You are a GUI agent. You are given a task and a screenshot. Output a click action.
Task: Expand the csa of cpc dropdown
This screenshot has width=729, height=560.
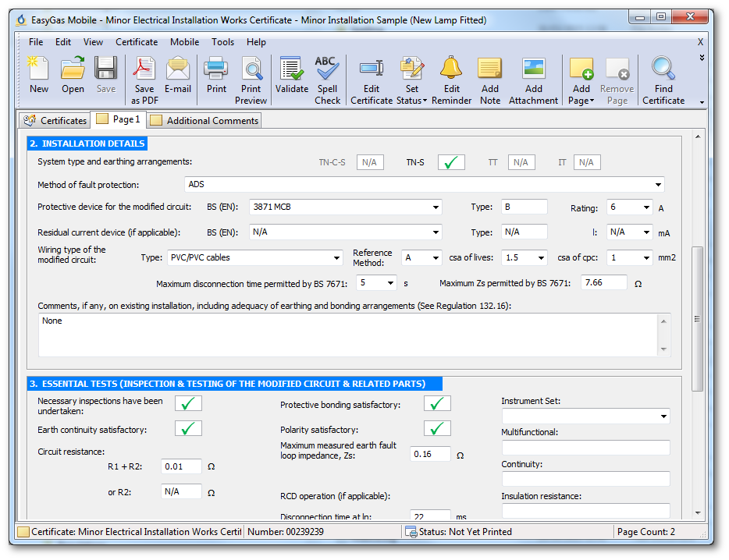coord(646,258)
